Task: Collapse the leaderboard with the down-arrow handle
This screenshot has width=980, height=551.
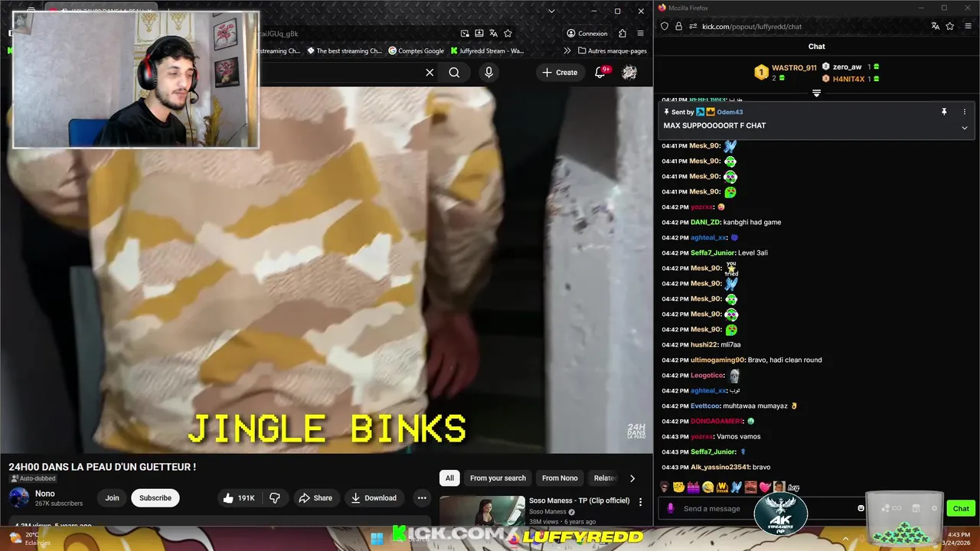Action: pos(816,93)
